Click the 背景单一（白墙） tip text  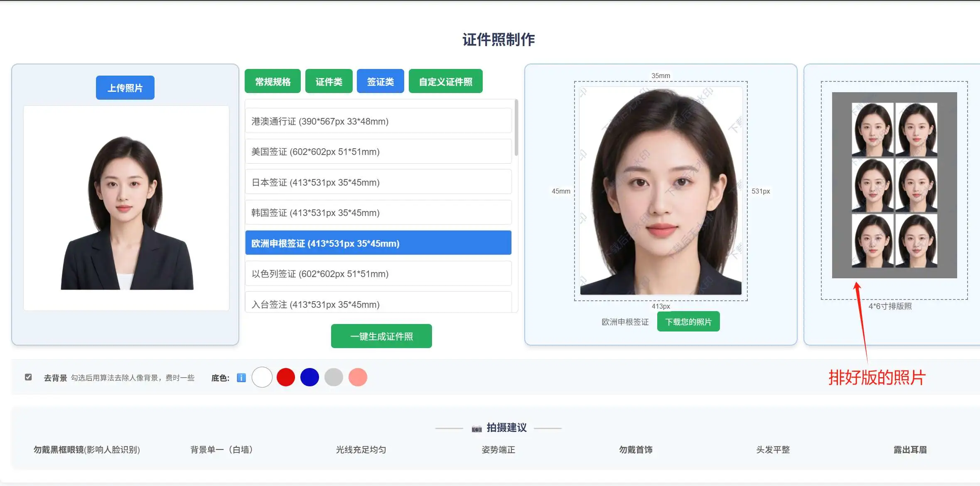tap(221, 449)
